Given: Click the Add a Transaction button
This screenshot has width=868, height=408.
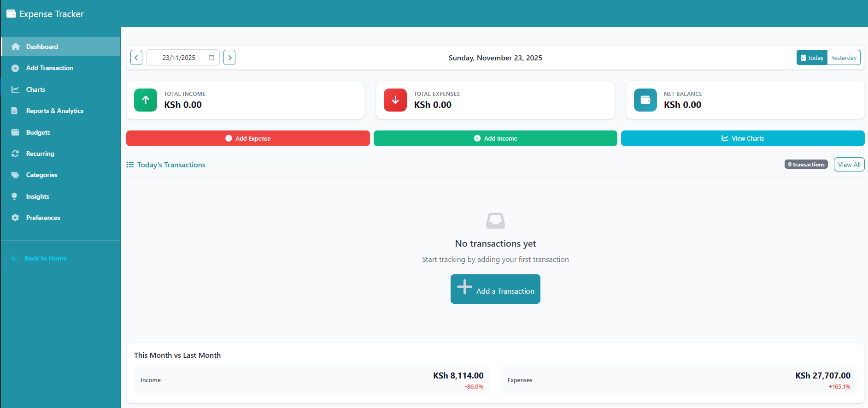Looking at the screenshot, I should (495, 289).
